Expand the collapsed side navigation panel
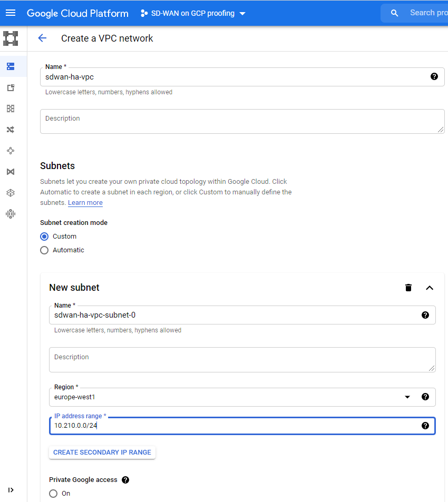448x502 pixels. (x=11, y=490)
